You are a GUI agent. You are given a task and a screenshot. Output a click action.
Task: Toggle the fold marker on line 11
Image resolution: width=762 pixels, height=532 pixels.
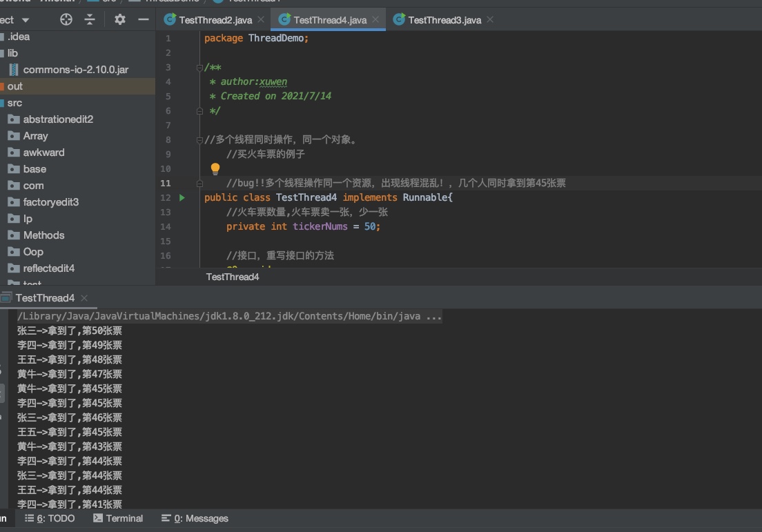pos(199,184)
